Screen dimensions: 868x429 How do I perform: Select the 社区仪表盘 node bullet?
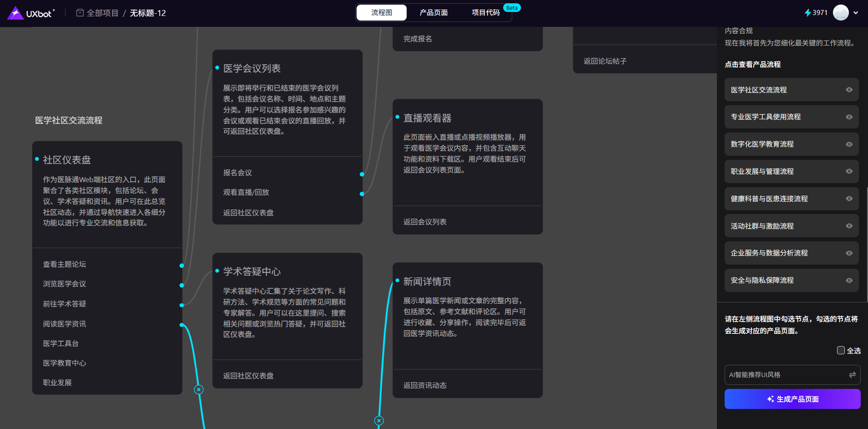[x=37, y=159]
